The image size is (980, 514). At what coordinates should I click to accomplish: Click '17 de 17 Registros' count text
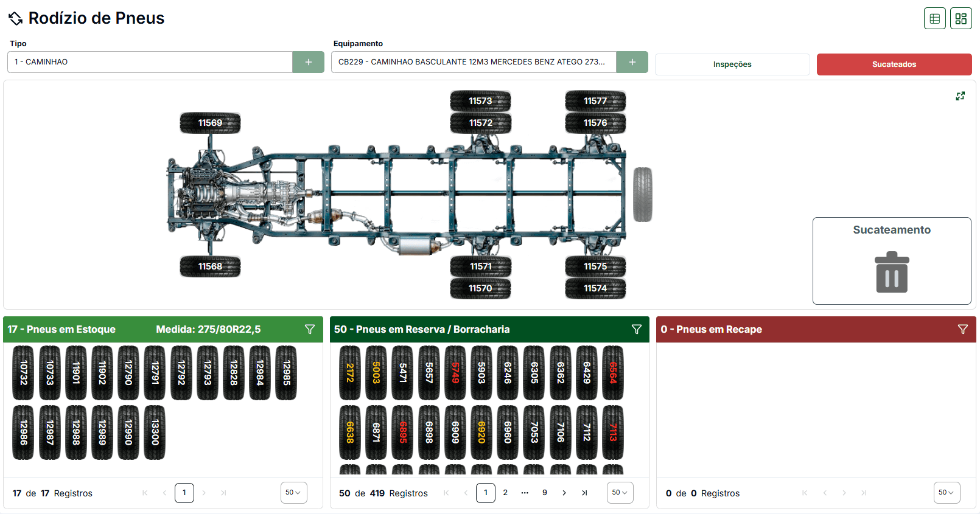point(52,493)
